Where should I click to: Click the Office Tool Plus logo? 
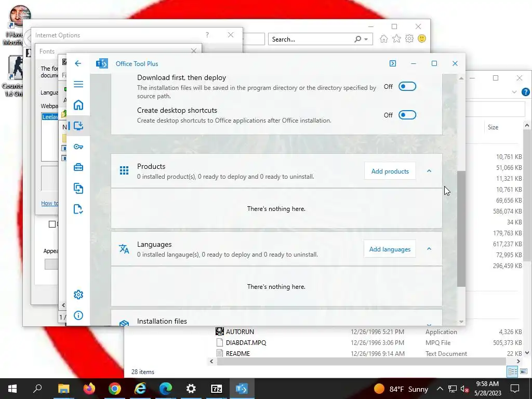pos(102,63)
